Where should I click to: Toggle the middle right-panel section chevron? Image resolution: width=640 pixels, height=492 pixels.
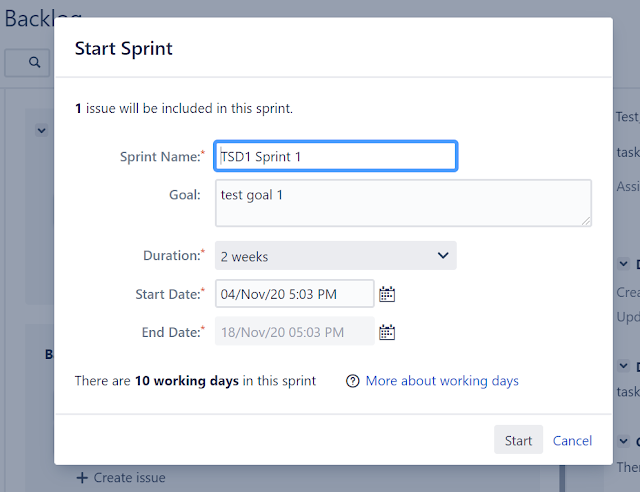tap(623, 365)
